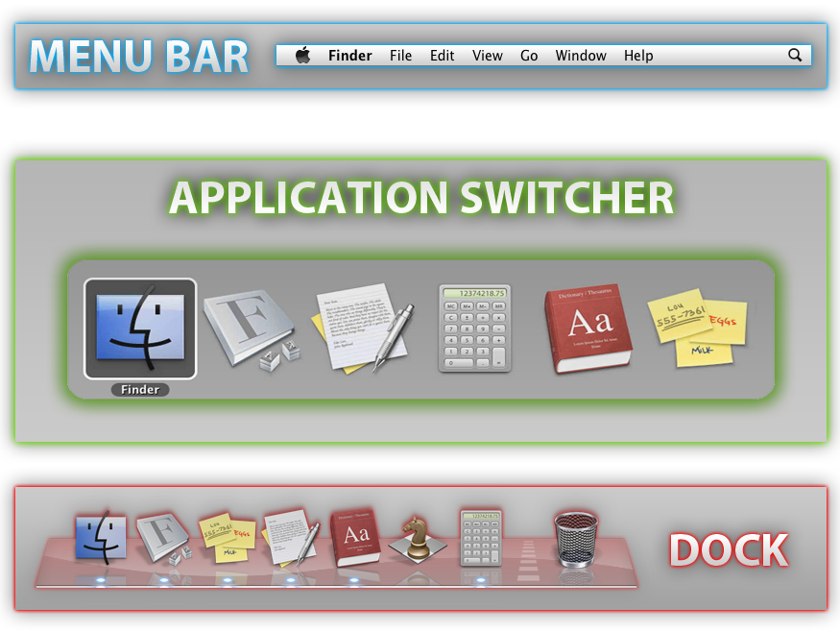
Task: Open the Finder menu
Action: coord(349,56)
